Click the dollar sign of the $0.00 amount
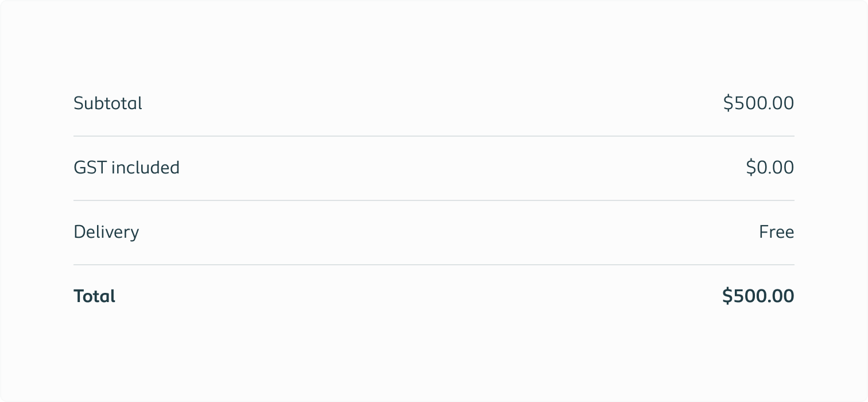 pos(751,168)
